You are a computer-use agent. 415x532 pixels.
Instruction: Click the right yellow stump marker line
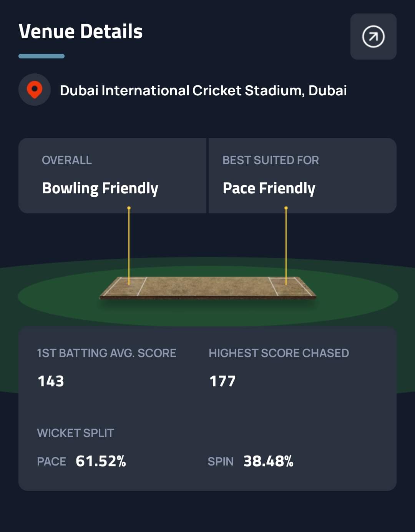pos(286,246)
